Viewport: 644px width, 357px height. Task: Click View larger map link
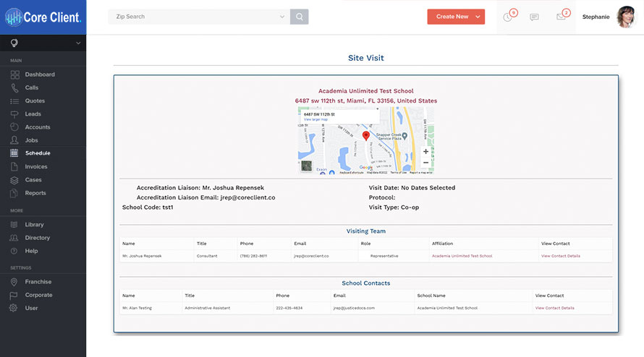tap(315, 119)
